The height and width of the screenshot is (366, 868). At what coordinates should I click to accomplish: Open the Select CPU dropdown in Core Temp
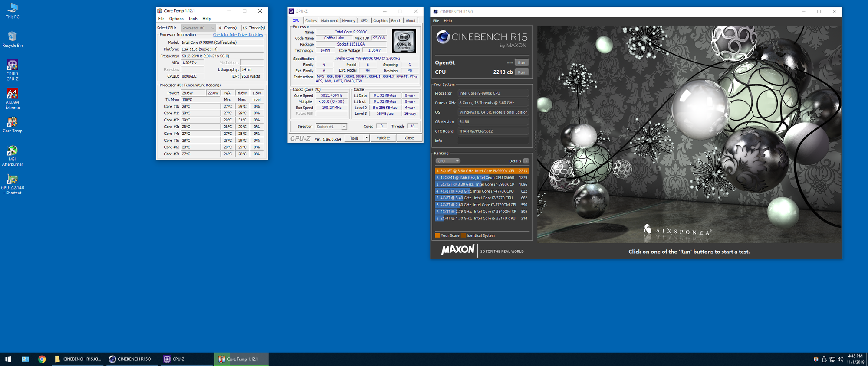pos(198,28)
